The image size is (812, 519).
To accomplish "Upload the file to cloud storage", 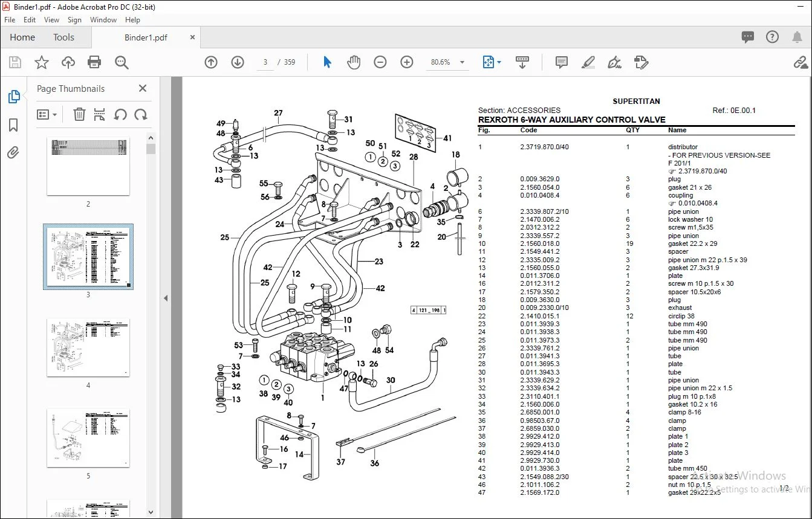I will (x=68, y=62).
